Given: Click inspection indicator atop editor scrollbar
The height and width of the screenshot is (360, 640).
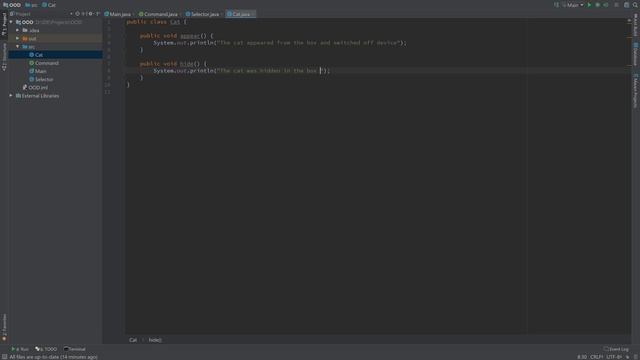Looking at the screenshot, I should tap(629, 20).
